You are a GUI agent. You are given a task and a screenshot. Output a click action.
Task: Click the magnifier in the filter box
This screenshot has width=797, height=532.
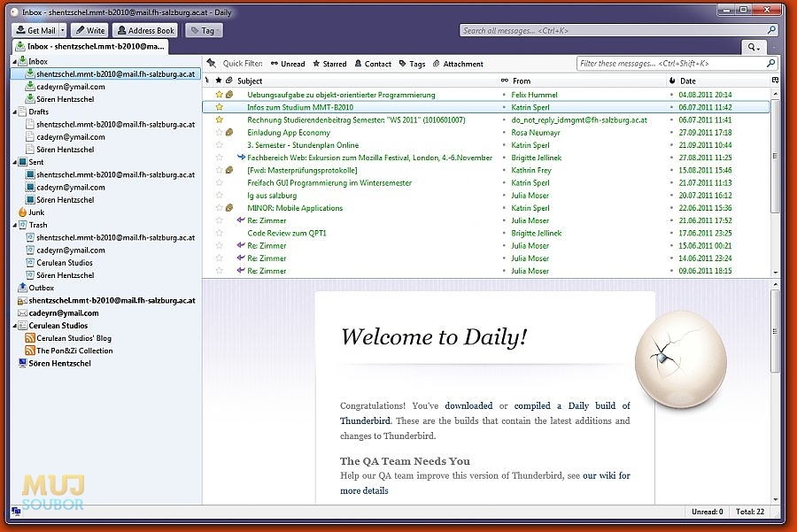(x=770, y=63)
